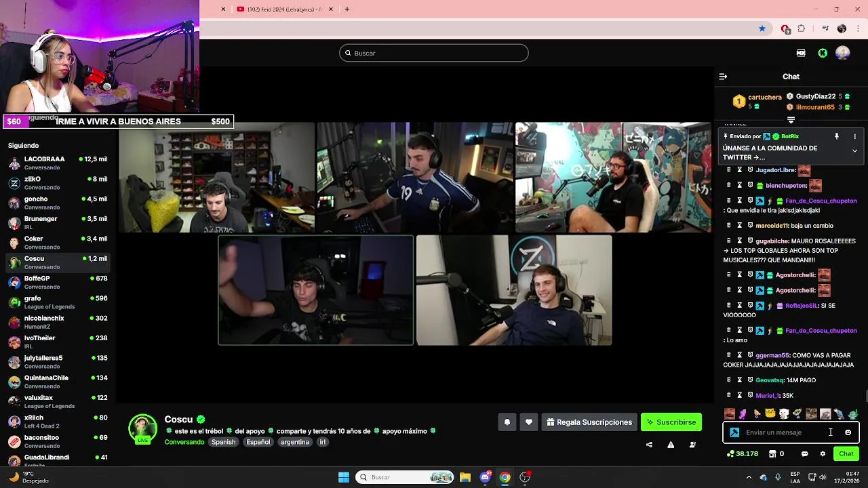Open nicobianchix channel in the sidebar
This screenshot has height=488, width=868.
pyautogui.click(x=58, y=322)
